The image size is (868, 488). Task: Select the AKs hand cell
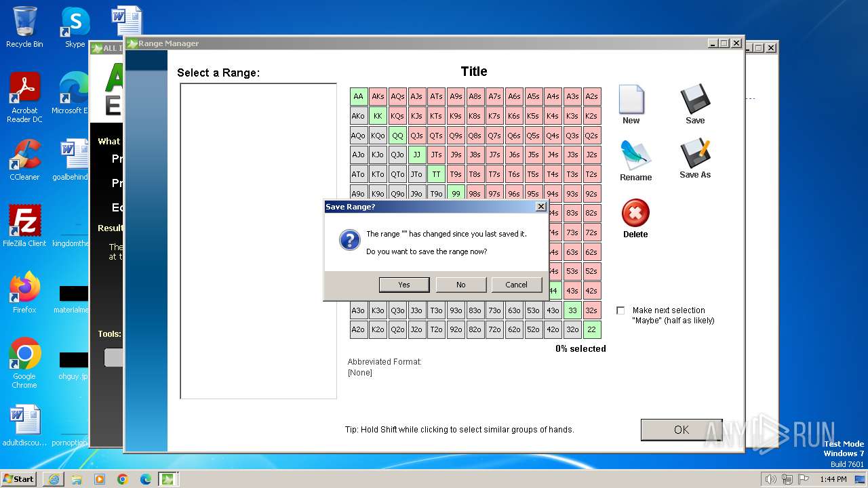378,97
